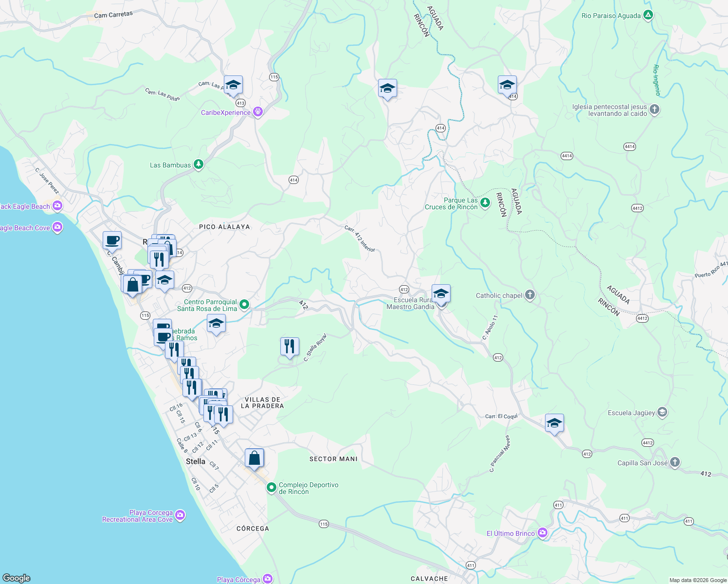Image resolution: width=728 pixels, height=584 pixels.
Task: Select the El Último Brinco lodging marker
Action: pos(542,532)
